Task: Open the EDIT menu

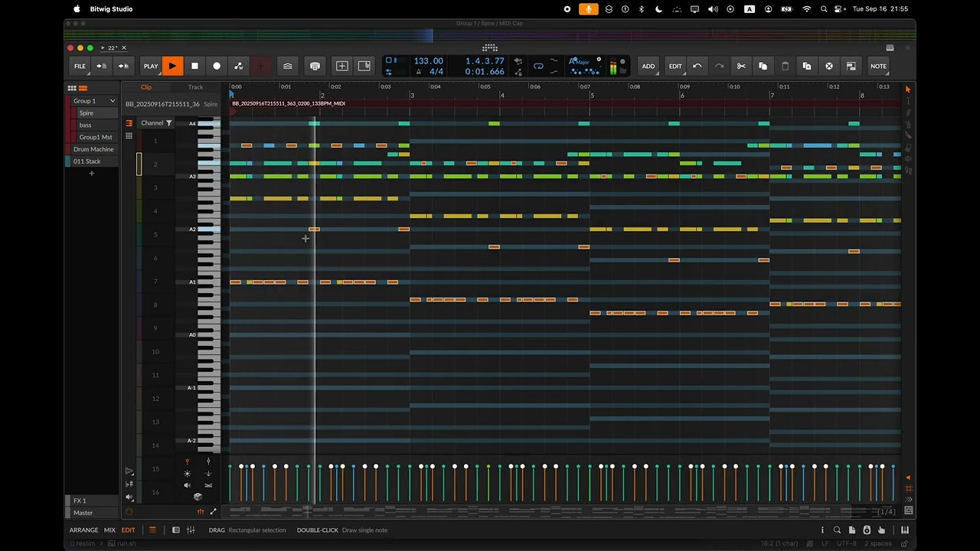Action: pos(675,66)
